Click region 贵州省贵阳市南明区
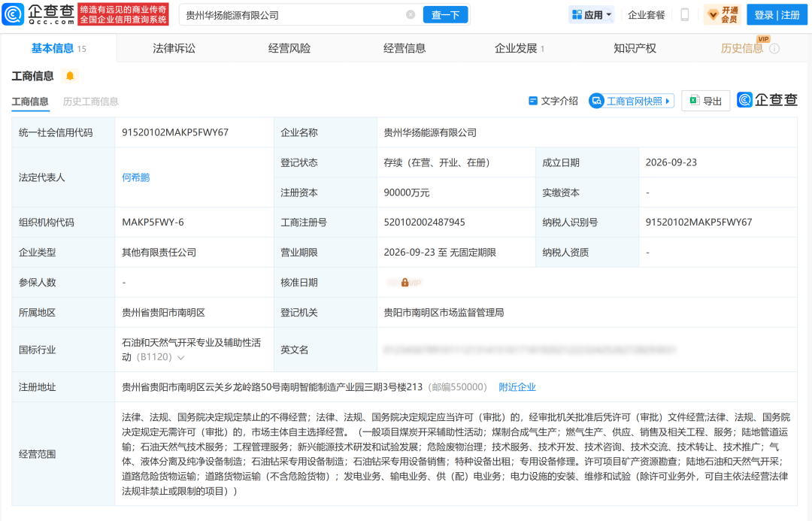The image size is (812, 521). click(x=163, y=312)
